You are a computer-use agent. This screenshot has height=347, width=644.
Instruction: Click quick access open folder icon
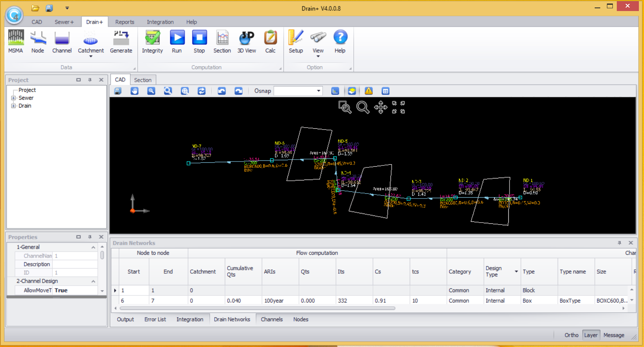35,8
